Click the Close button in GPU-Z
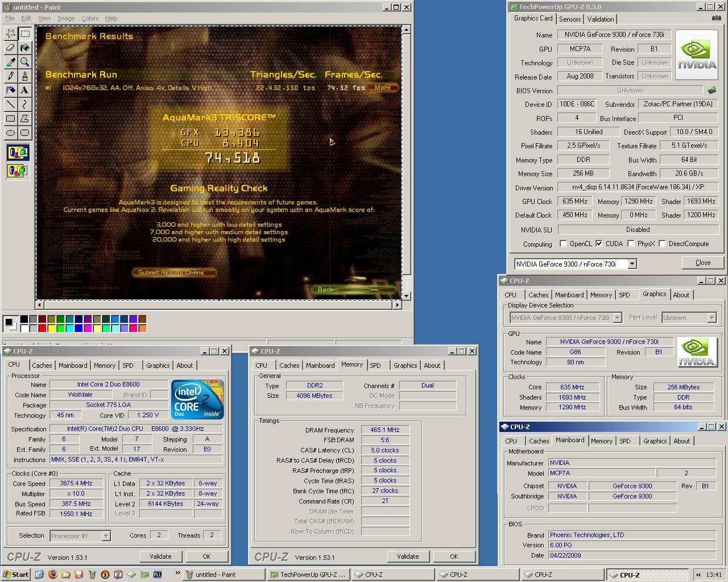The width and height of the screenshot is (728, 582). click(703, 263)
